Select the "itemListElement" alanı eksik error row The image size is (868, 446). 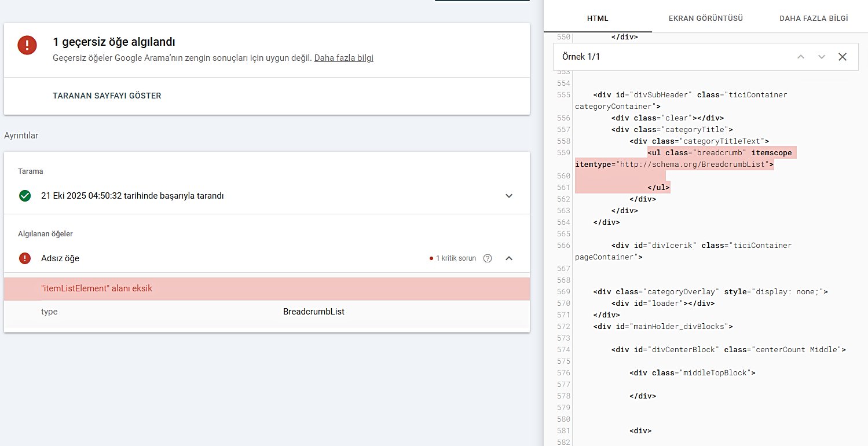click(266, 288)
